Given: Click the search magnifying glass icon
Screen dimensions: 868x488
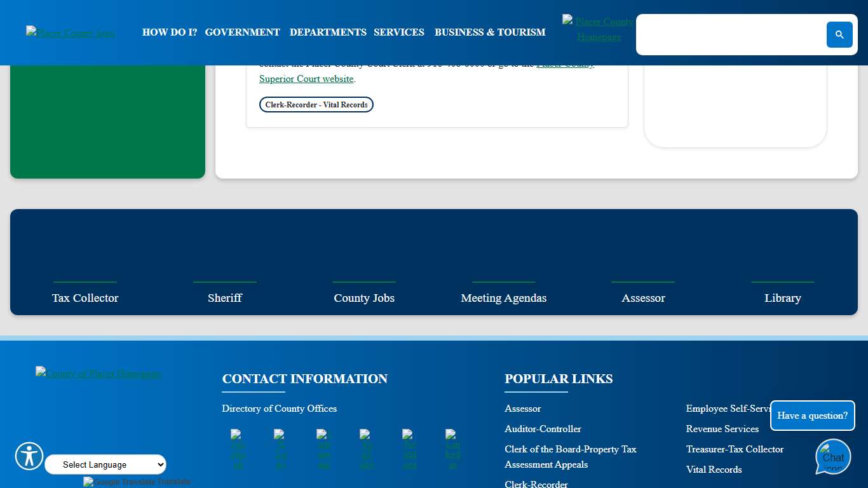Looking at the screenshot, I should (x=839, y=34).
